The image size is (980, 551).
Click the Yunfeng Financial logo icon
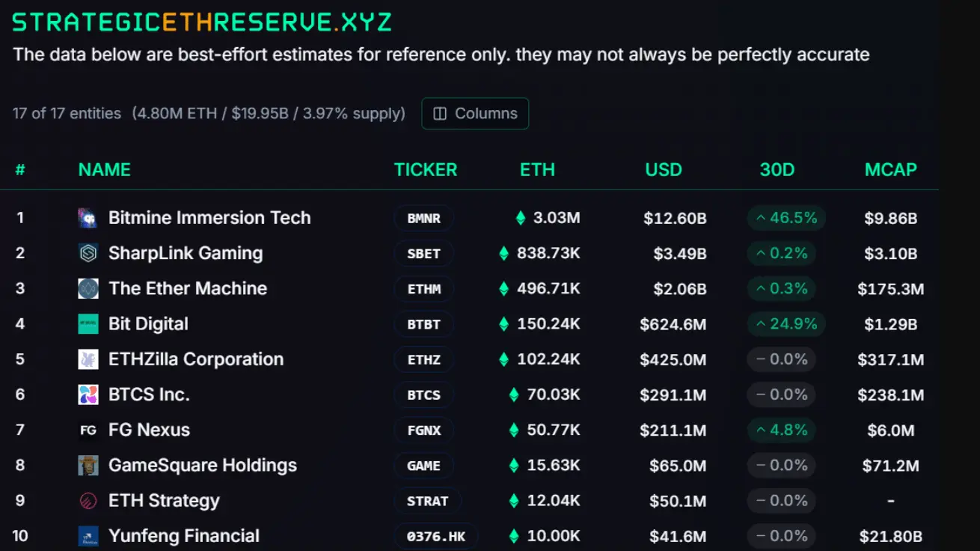pos(88,536)
